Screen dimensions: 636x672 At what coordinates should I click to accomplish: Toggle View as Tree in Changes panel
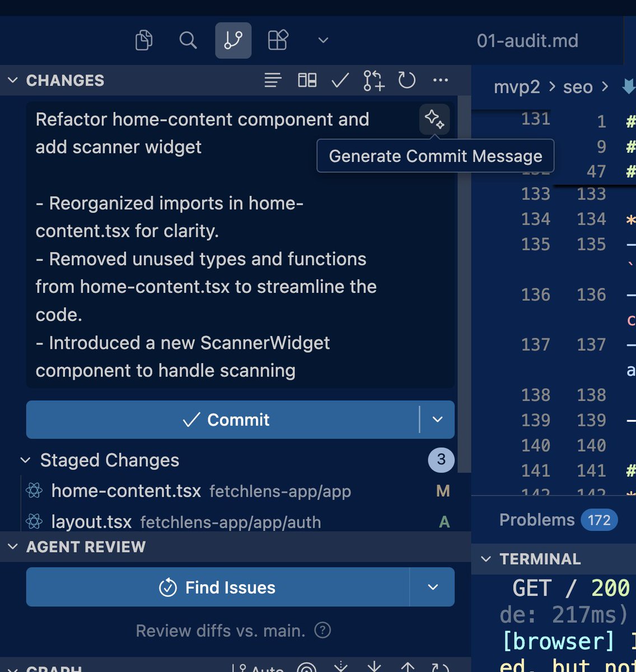pos(307,81)
